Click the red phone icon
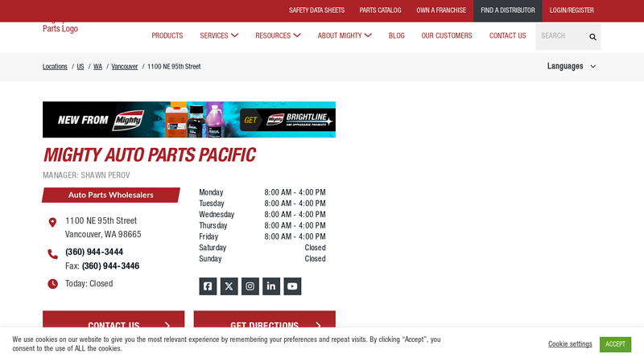 point(52,254)
